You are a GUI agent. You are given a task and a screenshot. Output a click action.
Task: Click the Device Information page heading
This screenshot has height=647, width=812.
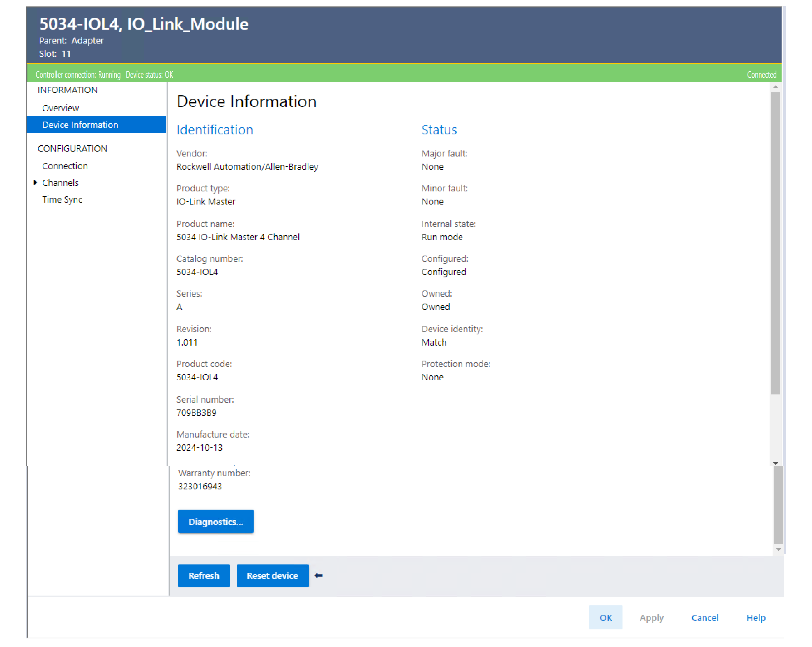246,102
